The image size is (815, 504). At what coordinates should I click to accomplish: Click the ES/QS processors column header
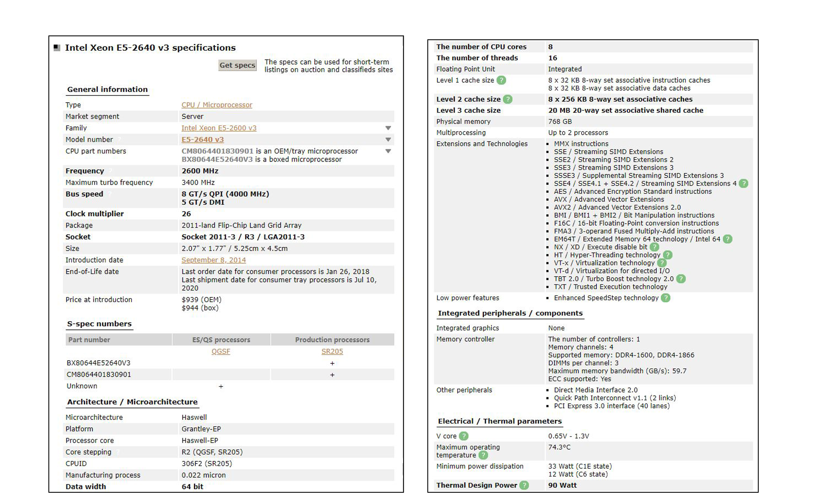click(x=221, y=340)
